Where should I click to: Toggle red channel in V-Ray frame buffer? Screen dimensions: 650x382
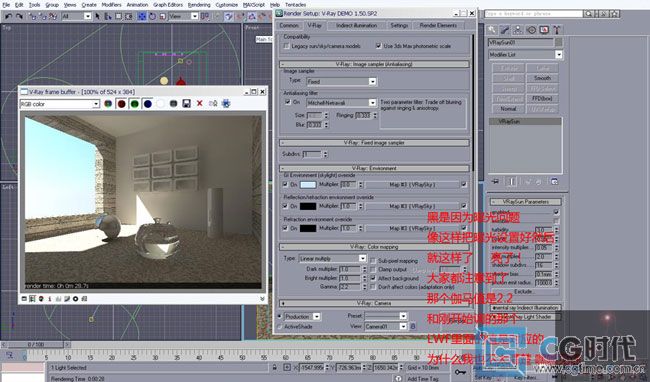(x=121, y=104)
